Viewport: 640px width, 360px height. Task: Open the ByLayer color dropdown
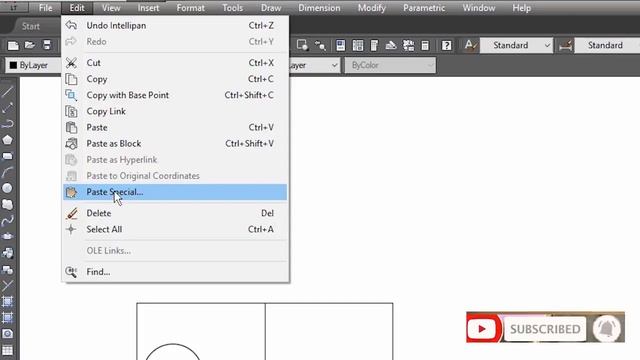(33, 65)
